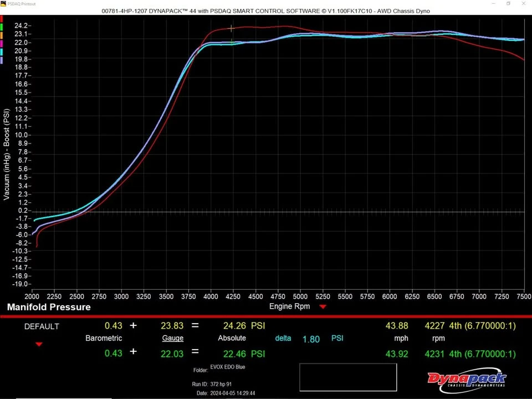Click the 4250 tick on the RPM axis
Viewport: 532px width, 399px height.
click(x=233, y=296)
